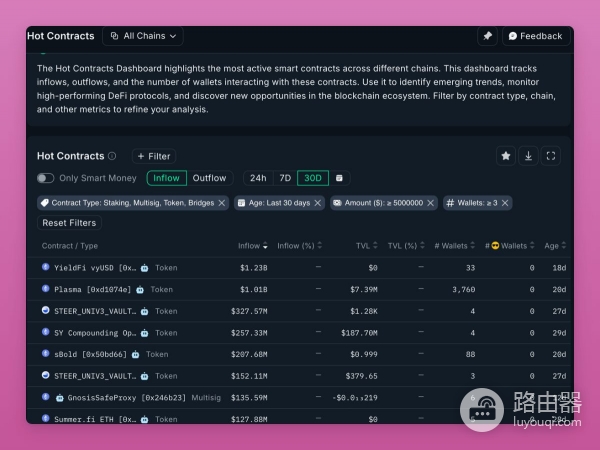Remove the Age: Last 30 days filter
This screenshot has width=600, height=450.
tap(318, 203)
